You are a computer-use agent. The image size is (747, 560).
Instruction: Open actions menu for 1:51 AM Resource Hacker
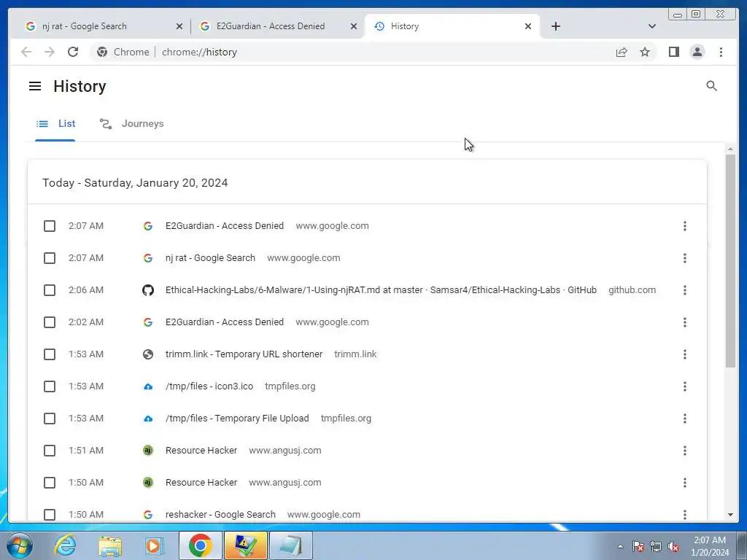[684, 451]
